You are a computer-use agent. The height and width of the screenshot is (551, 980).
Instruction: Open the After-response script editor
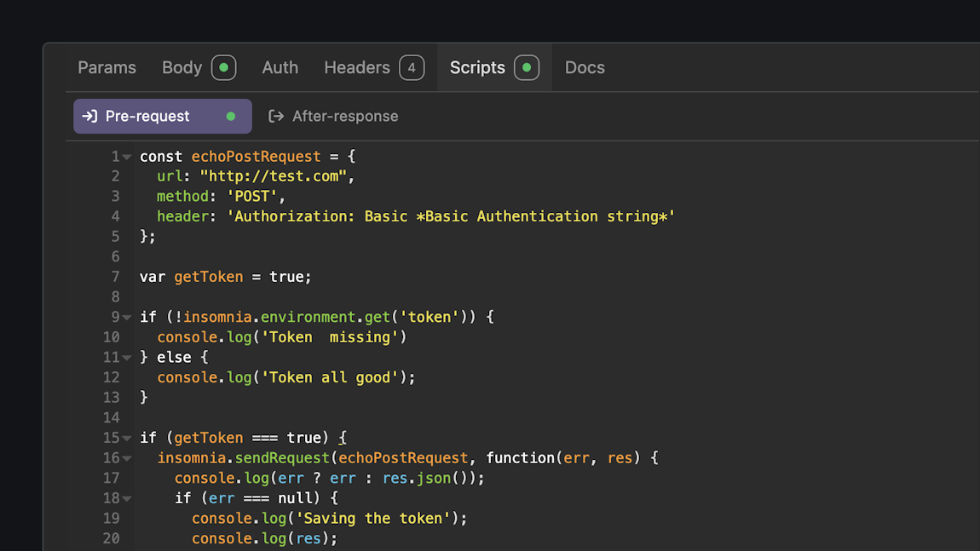point(344,116)
